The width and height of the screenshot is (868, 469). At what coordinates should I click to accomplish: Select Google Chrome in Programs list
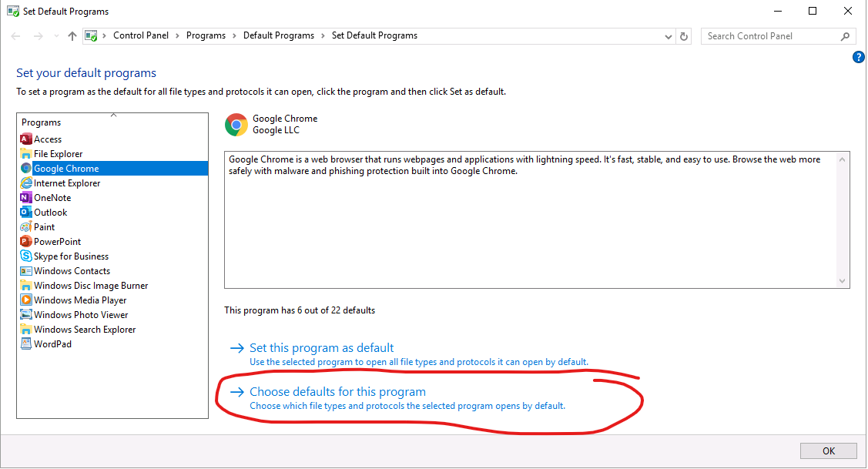pos(113,169)
